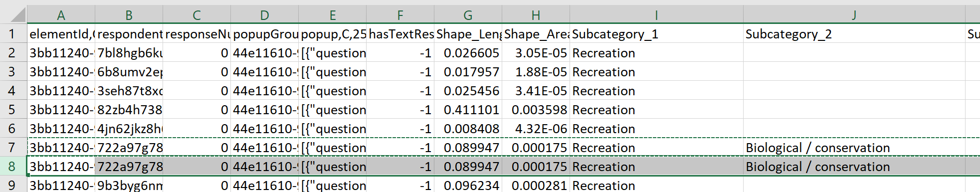Select column C header
This screenshot has width=980, height=192.
[196, 15]
